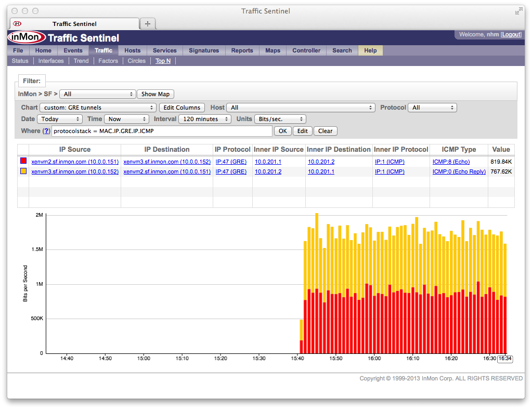The image size is (532, 409).
Task: Click the OK button
Action: point(282,131)
